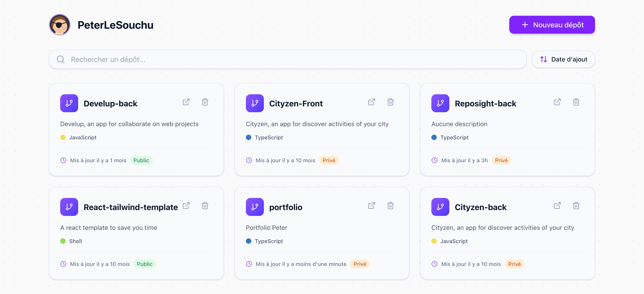Click trash icon on Cityzen-Front card
This screenshot has width=644, height=294.
coord(390,102)
